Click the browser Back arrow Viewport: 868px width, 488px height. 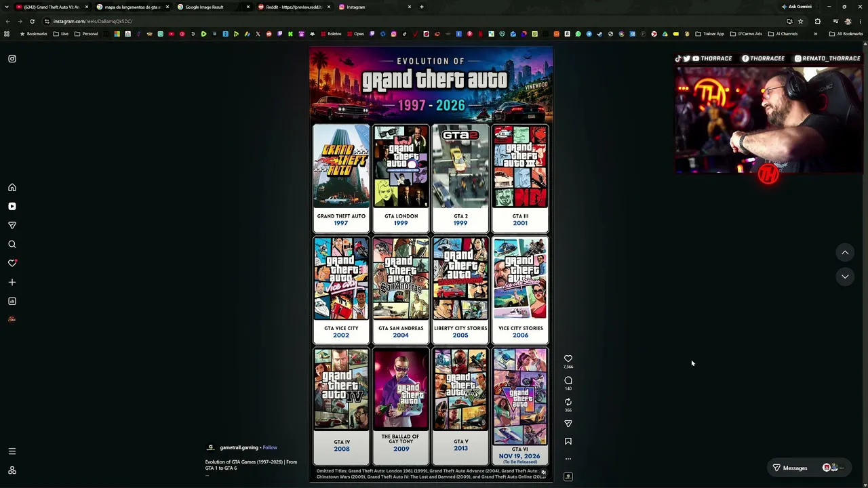[x=8, y=21]
